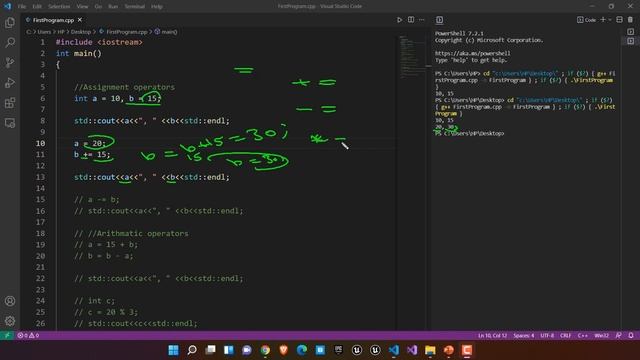Split the editor to the right
The height and width of the screenshot is (360, 640).
411,20
